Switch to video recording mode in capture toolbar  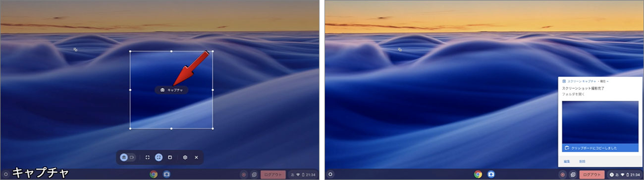pos(132,157)
